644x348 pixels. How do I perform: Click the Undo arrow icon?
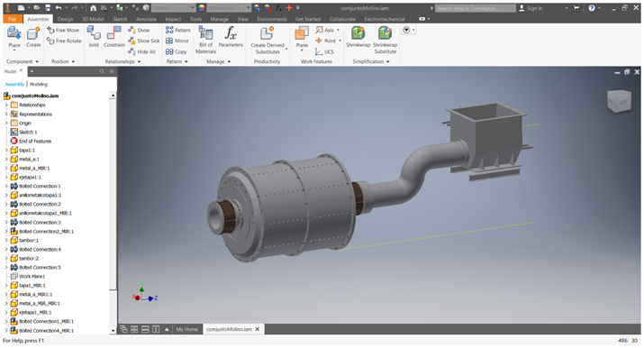pos(59,8)
